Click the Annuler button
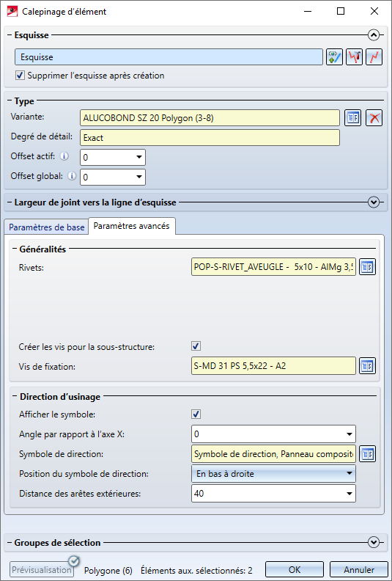 (x=359, y=569)
